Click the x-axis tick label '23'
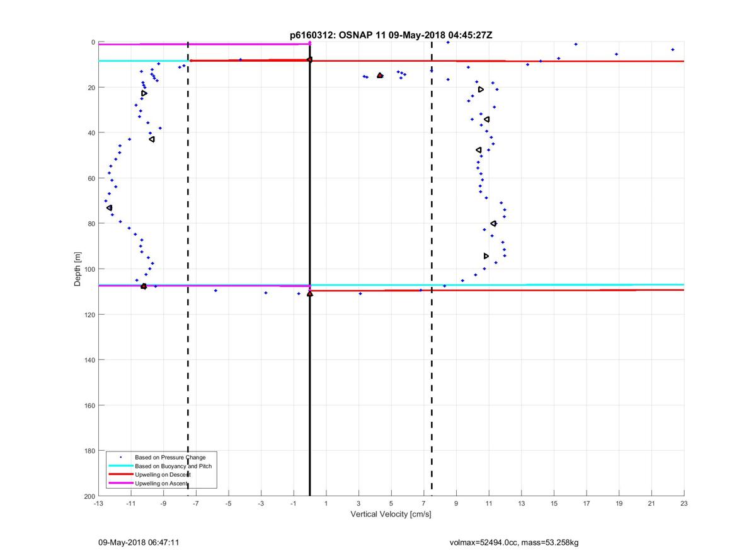Image resolution: width=756 pixels, height=558 pixels. tap(684, 504)
